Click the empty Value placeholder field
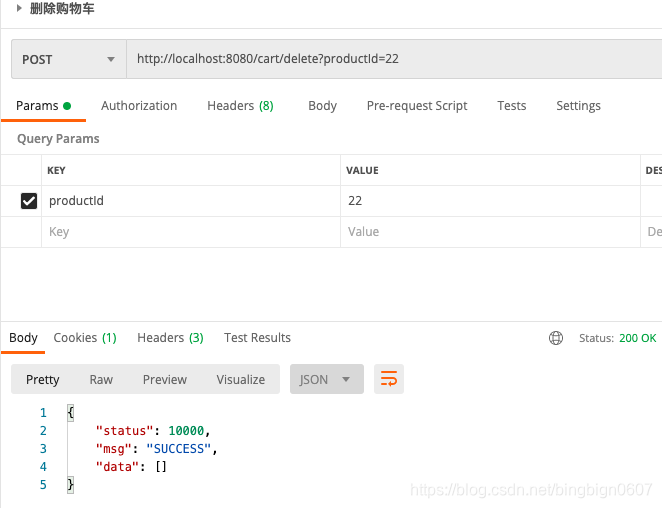Image resolution: width=662 pixels, height=508 pixels. (490, 232)
